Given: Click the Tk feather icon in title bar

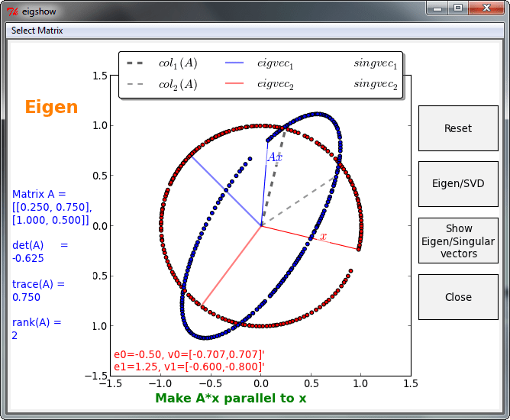Looking at the screenshot, I should [x=12, y=10].
